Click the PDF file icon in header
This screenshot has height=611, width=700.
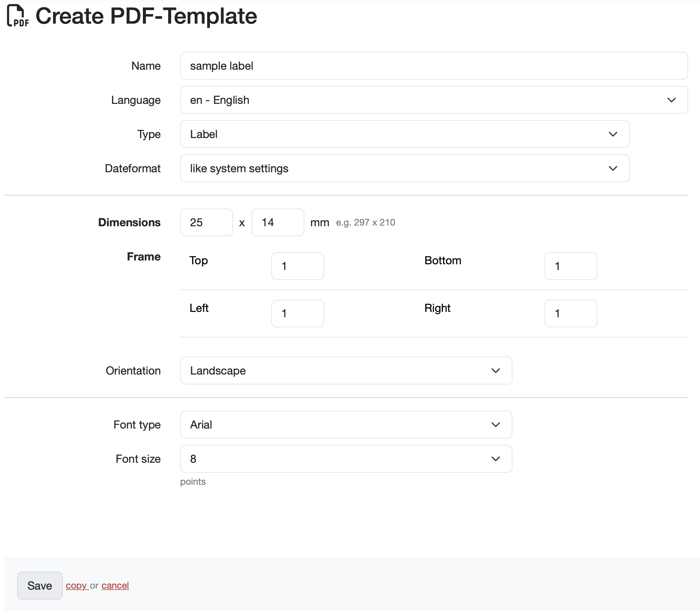17,16
